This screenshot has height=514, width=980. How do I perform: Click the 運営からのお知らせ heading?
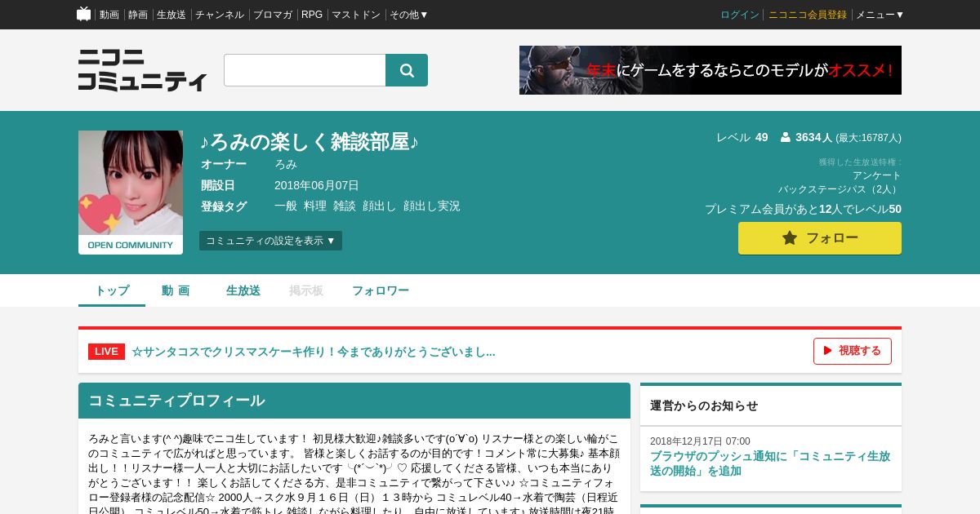[x=704, y=405]
